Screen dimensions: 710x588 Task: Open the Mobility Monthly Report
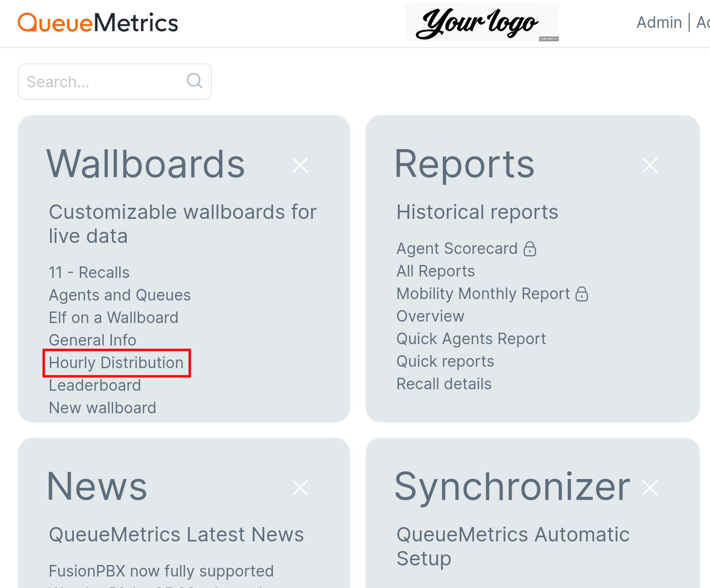point(483,294)
